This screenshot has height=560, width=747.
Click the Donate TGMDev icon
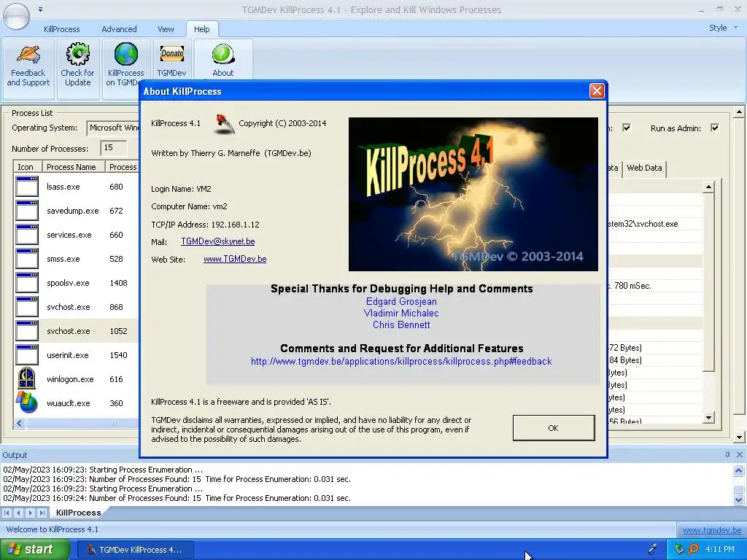click(x=171, y=53)
